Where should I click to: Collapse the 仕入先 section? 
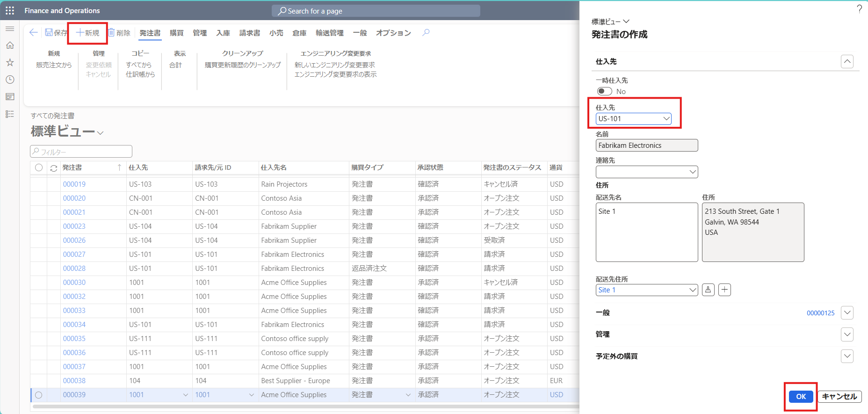pyautogui.click(x=847, y=61)
